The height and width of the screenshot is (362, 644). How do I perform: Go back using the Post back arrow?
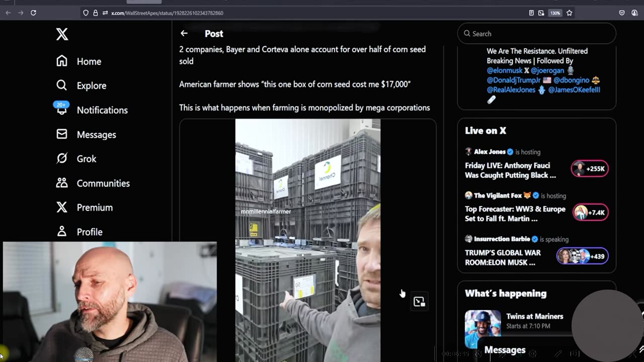click(x=184, y=33)
